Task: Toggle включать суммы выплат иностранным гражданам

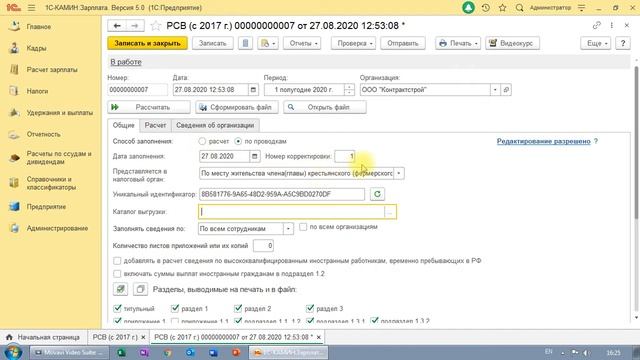Action: click(x=117, y=273)
